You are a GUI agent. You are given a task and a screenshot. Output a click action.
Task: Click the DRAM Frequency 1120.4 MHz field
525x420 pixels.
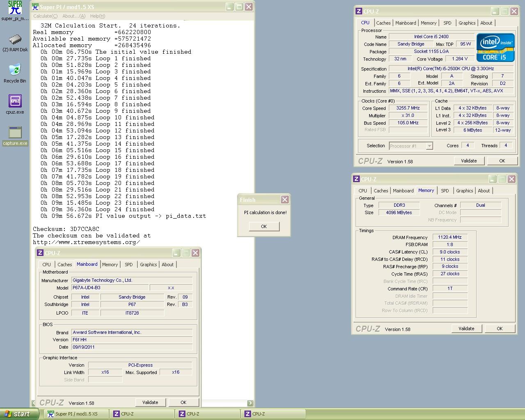(450, 237)
